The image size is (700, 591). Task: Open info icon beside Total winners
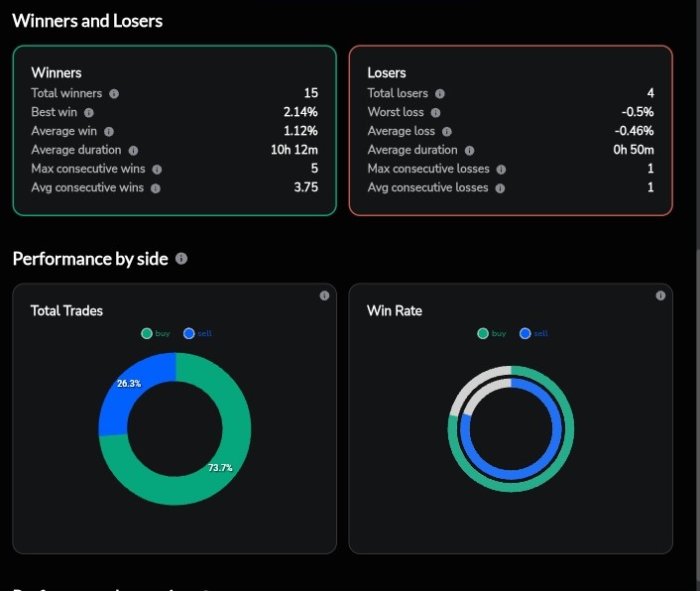(x=114, y=94)
